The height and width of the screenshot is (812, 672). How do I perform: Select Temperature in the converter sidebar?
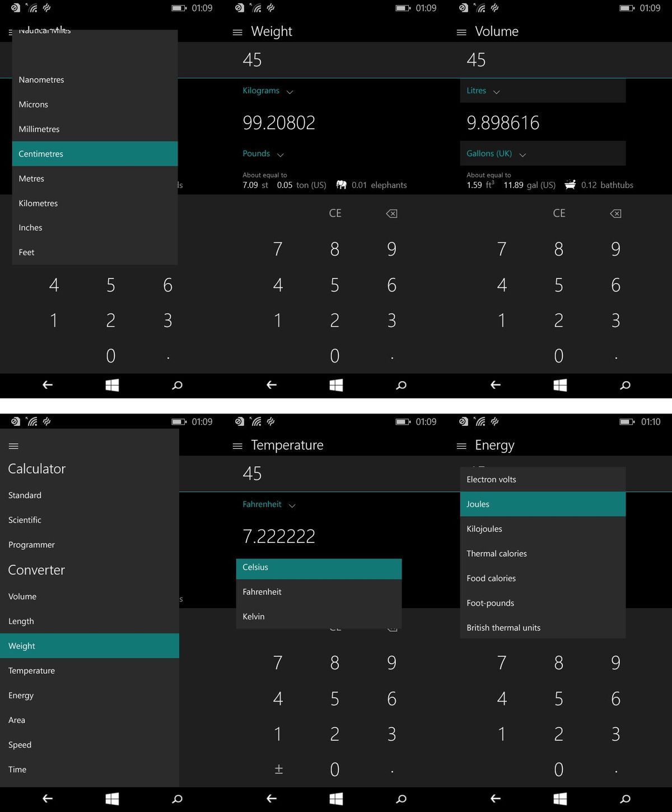[32, 670]
